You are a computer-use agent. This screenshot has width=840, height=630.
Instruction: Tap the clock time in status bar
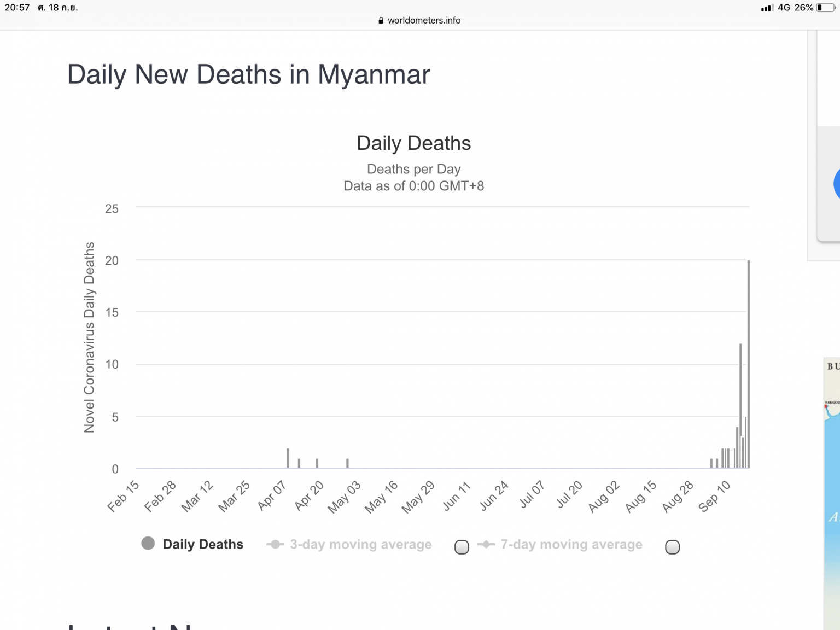(17, 8)
